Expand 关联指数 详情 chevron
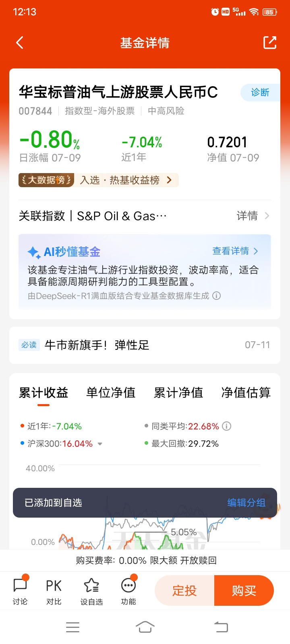Screen dimensions: 290x644 point(267,216)
